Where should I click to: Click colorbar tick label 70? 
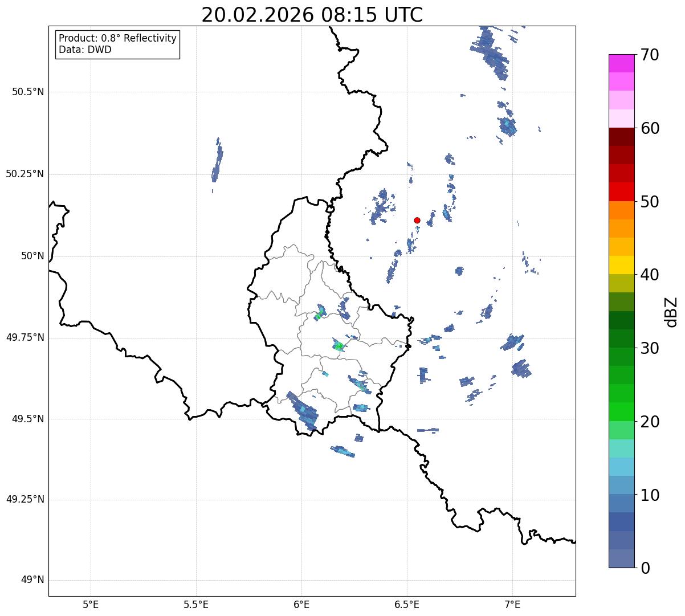[x=650, y=55]
